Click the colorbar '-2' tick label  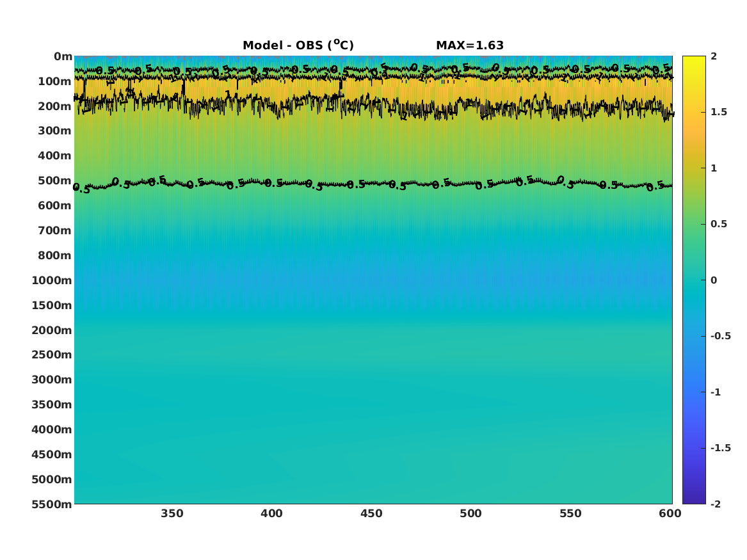716,504
